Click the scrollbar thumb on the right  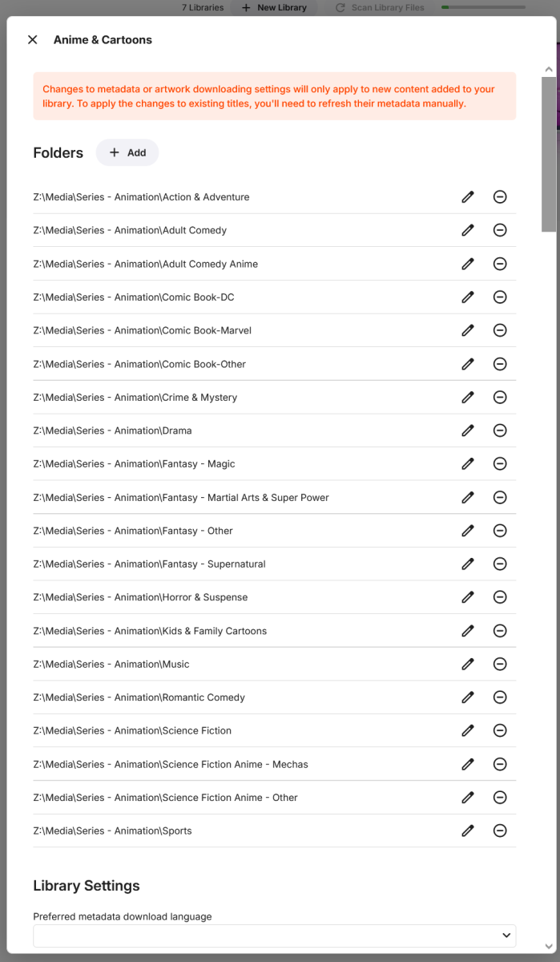(x=549, y=152)
